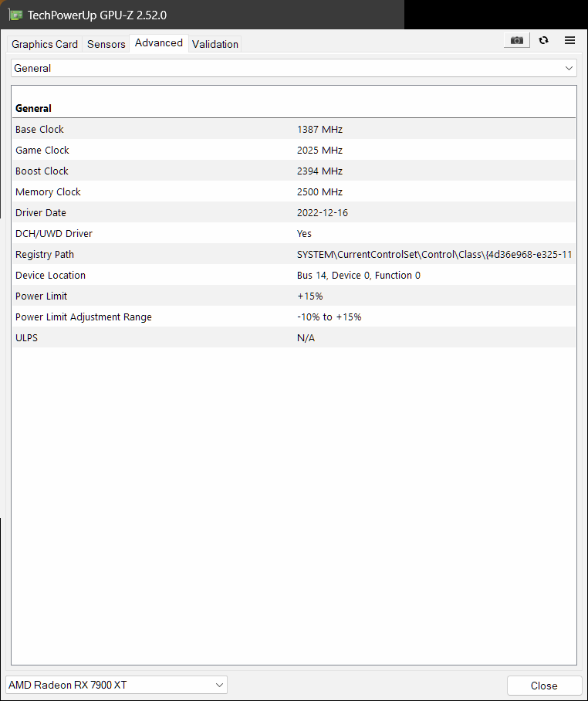Click the Game Clock 2025 MHz value
The width and height of the screenshot is (588, 701).
tap(319, 150)
